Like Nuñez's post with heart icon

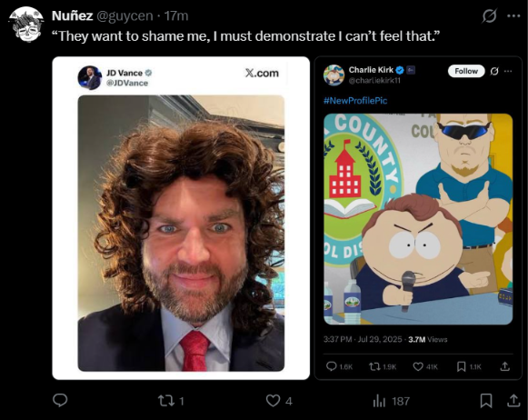coord(279,401)
